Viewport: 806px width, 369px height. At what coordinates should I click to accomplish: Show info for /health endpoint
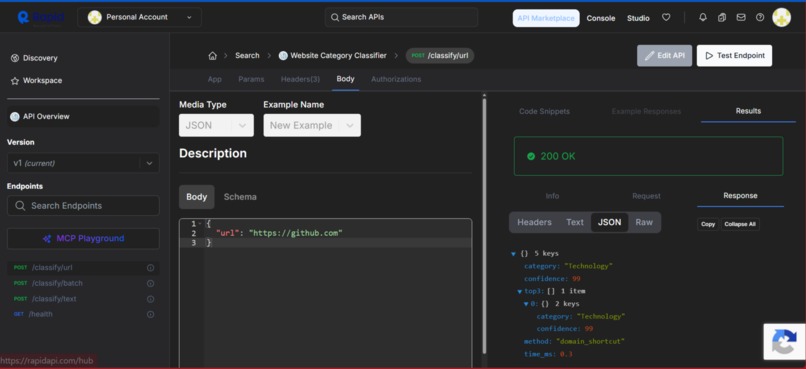151,314
